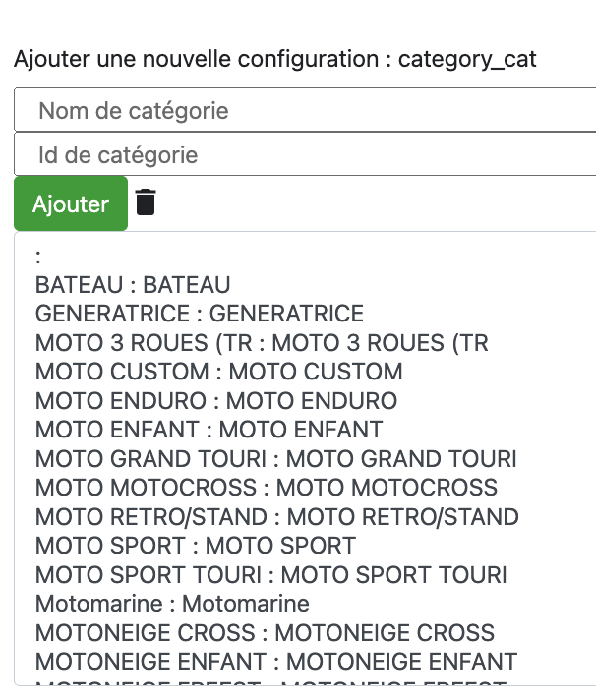Select the Motomarine list item
Image resolution: width=596 pixels, height=700 pixels.
pyautogui.click(x=172, y=604)
